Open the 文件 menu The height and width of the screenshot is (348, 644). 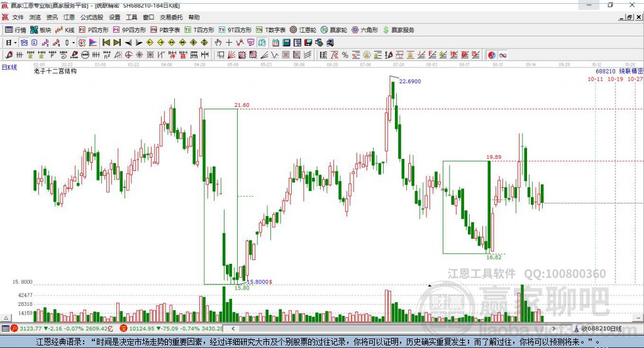18,17
